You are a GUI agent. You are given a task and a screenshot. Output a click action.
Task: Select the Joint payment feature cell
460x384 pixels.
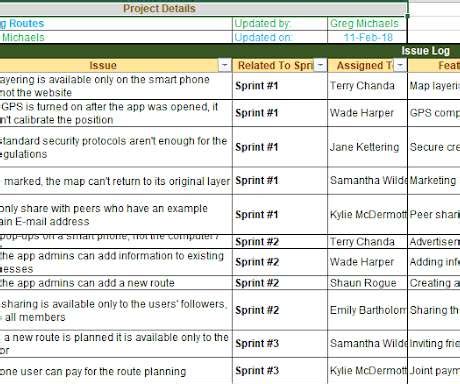[434, 371]
